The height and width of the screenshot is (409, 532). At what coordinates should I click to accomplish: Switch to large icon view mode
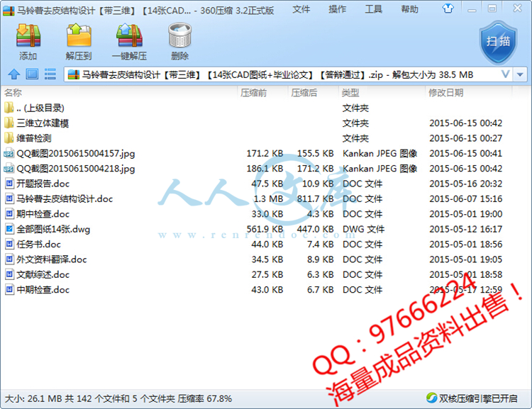point(32,74)
